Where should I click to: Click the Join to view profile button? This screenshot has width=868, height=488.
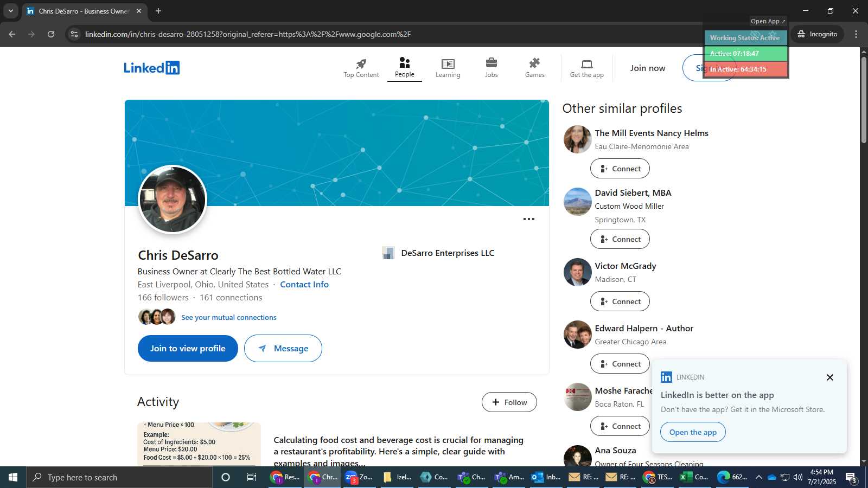188,349
